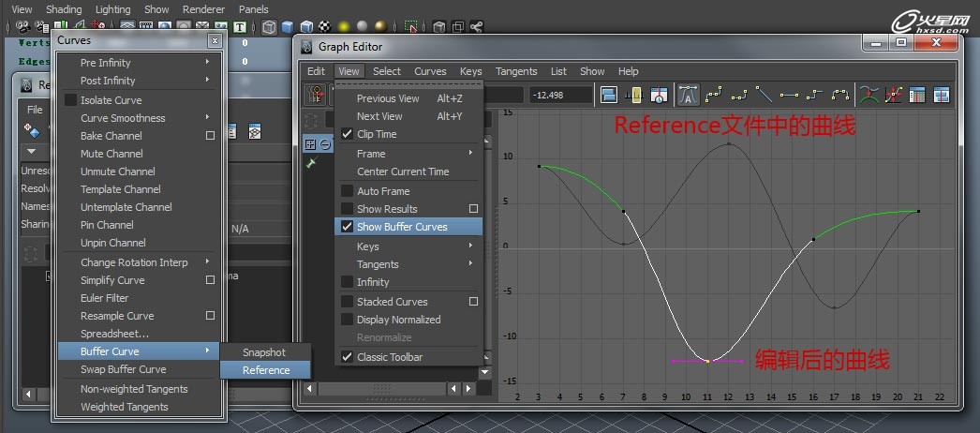980x433 pixels.
Task: Select the Linear tangents tool
Action: [764, 95]
